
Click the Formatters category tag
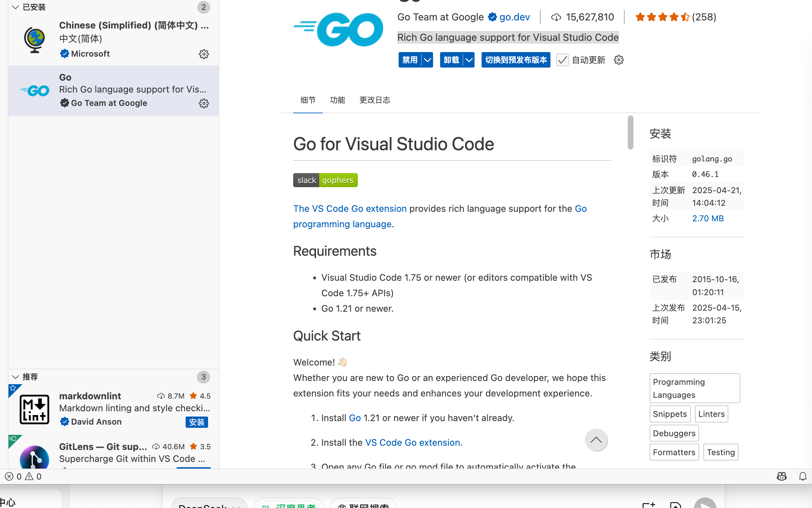pyautogui.click(x=674, y=452)
